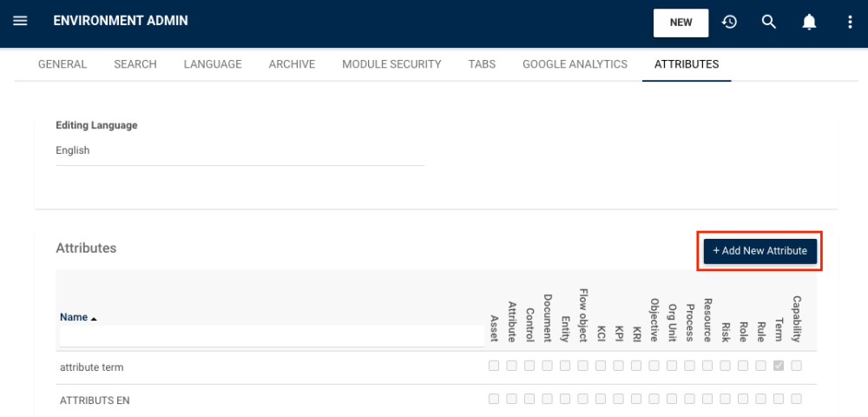Select the attribute term row name
Screen dimensions: 868x417
click(x=91, y=367)
